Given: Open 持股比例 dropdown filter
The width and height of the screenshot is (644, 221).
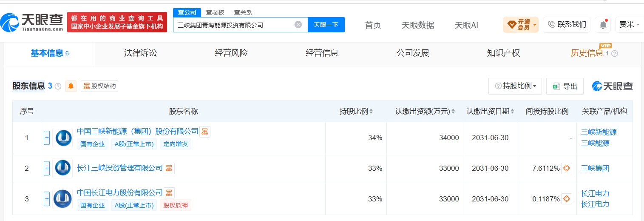Looking at the screenshot, I should tap(515, 86).
